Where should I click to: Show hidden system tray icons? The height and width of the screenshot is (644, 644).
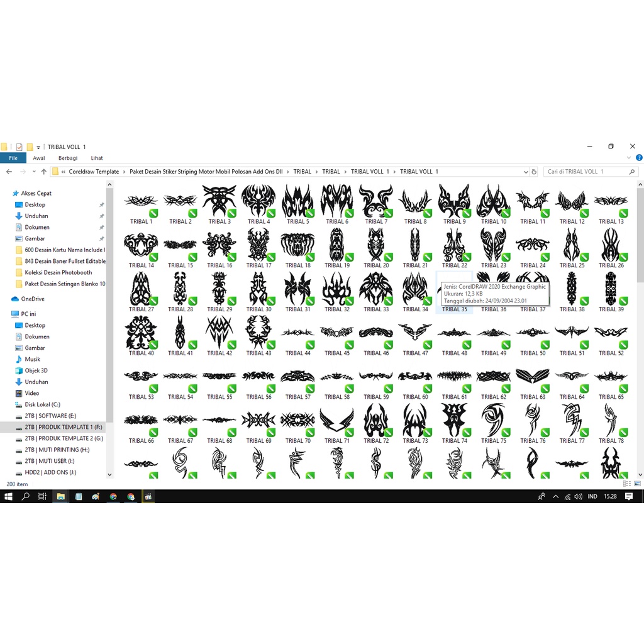(x=556, y=496)
